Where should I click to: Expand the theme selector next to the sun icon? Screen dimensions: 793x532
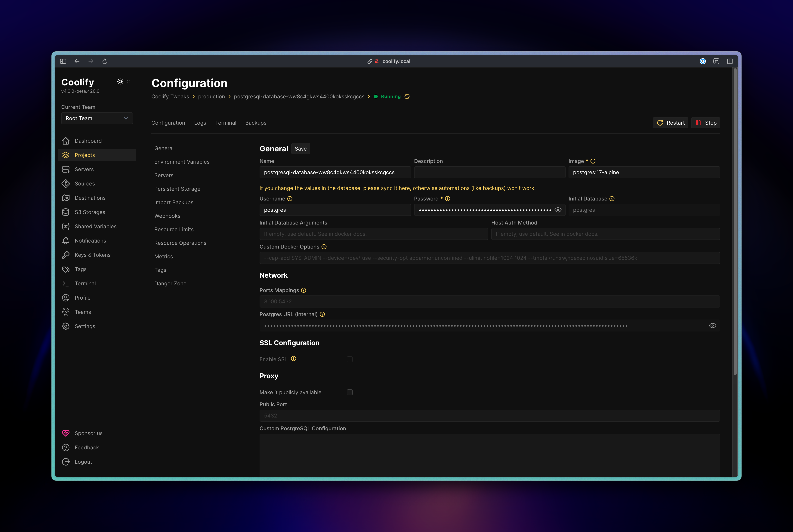tap(128, 81)
